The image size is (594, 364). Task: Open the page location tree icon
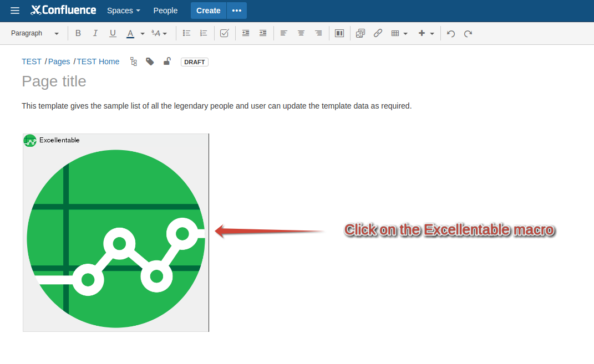(133, 61)
